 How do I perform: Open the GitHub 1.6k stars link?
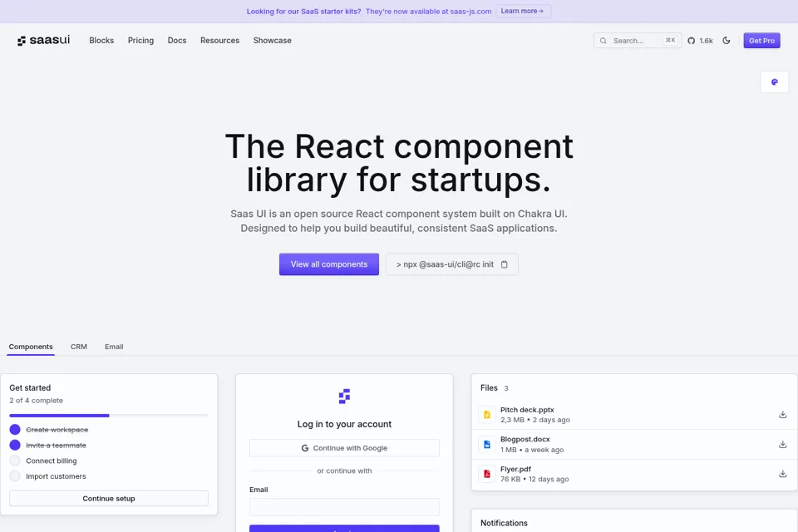click(700, 41)
